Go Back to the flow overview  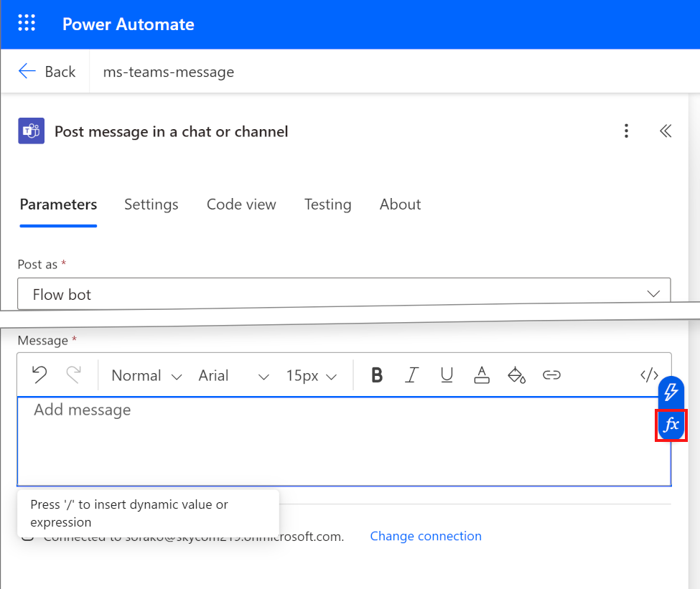click(47, 71)
